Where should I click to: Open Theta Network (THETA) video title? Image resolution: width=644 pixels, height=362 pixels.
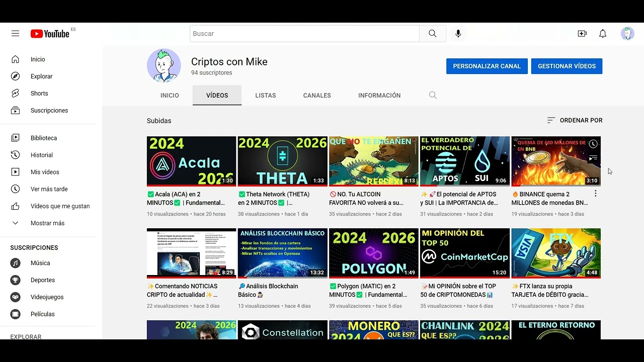[x=274, y=199]
